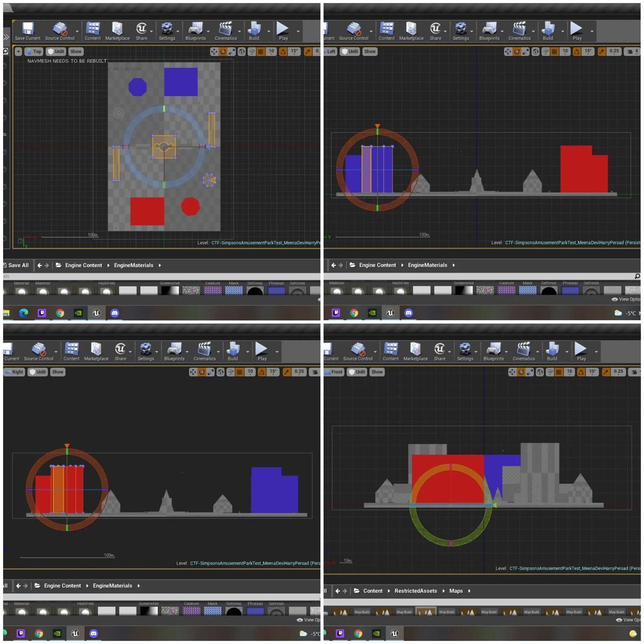Toggle scale snapping icon in the Right viewport

coord(287,372)
